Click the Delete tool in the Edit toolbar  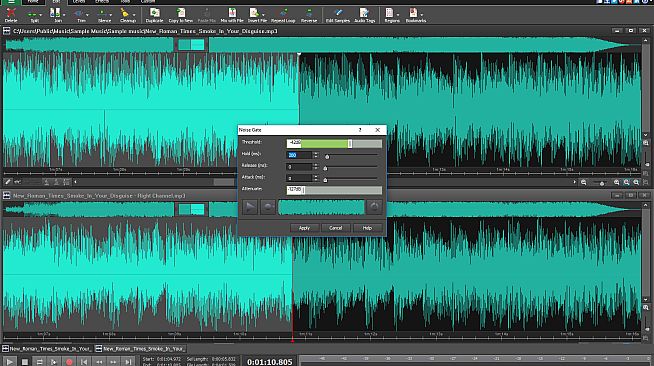tap(11, 15)
